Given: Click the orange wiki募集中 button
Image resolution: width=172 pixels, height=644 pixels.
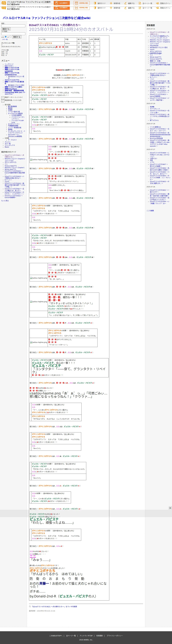Looking at the screenshot, I should [x=62, y=3].
